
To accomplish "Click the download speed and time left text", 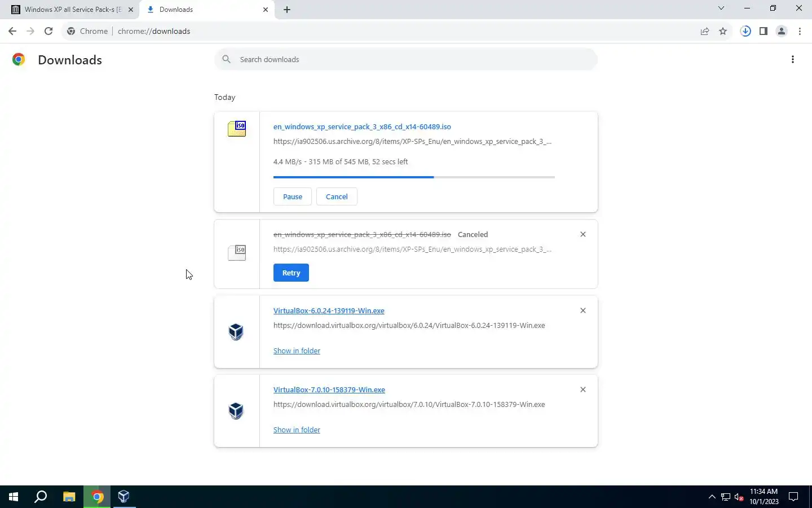I will [341, 161].
